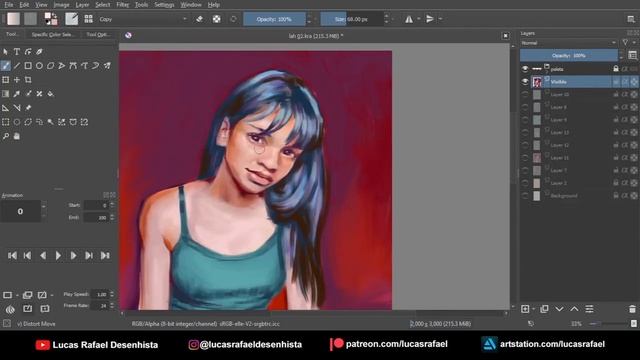Select the Freehand Brush tool
The width and height of the screenshot is (640, 360).
[5, 66]
